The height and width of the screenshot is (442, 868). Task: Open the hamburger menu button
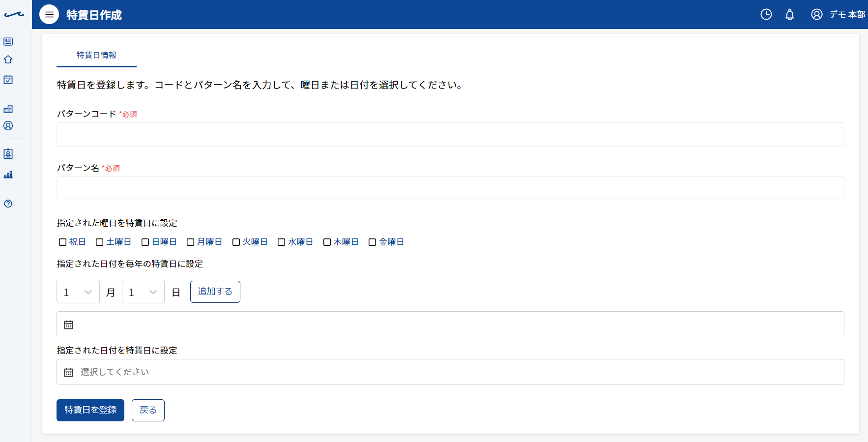pyautogui.click(x=49, y=15)
